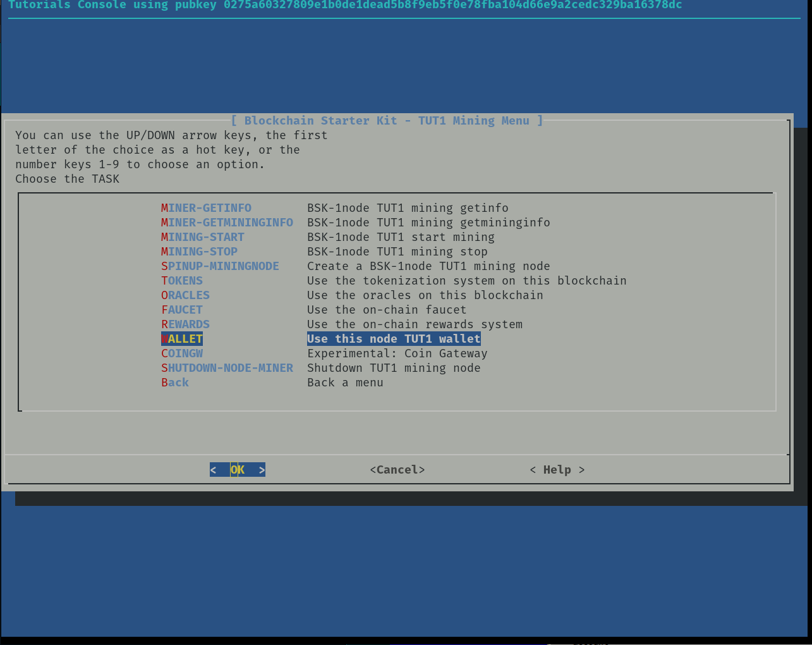
Task: Select MINING-START to start mining
Action: click(202, 237)
